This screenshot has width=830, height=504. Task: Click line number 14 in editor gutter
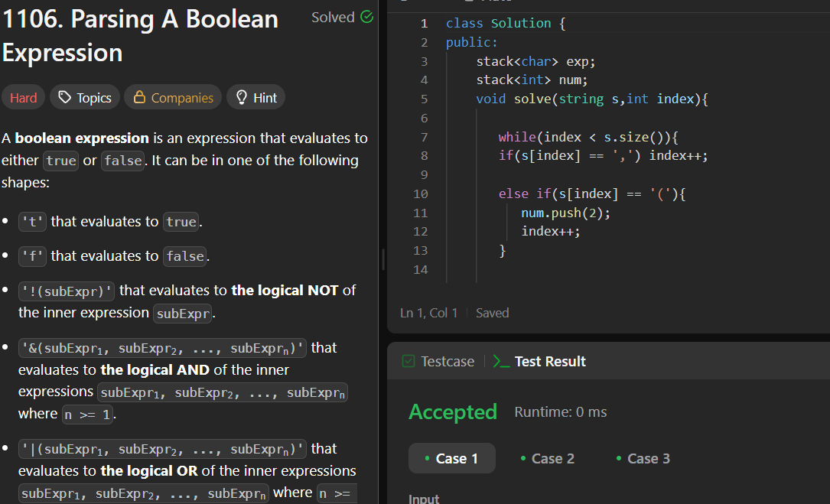420,269
